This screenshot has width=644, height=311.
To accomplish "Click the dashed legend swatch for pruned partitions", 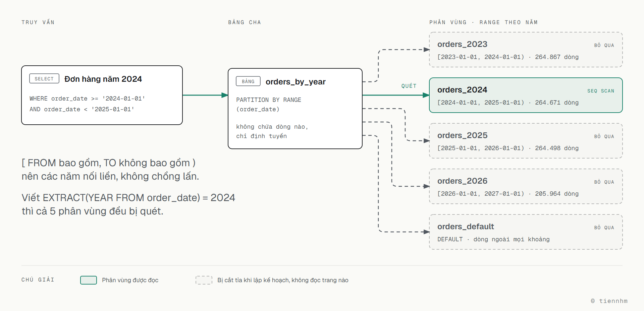I will coord(204,280).
